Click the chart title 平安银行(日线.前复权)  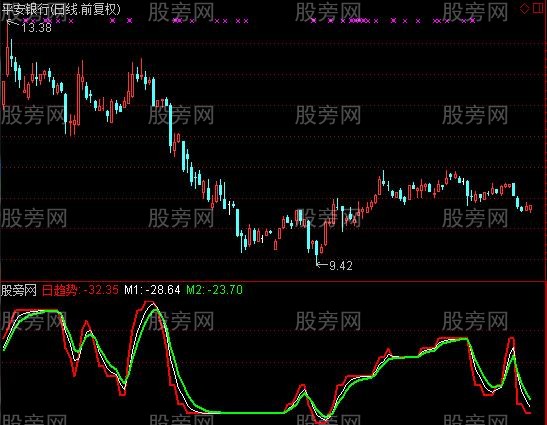(x=60, y=9)
